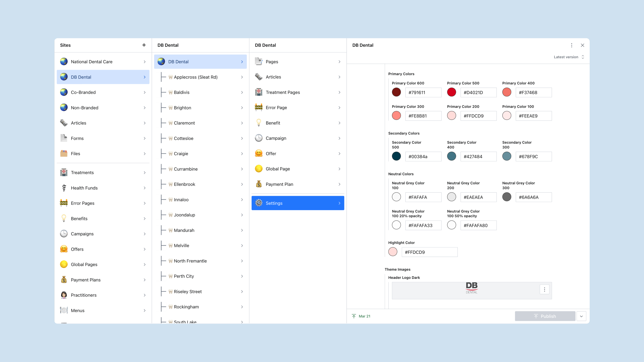Image resolution: width=644 pixels, height=362 pixels.
Task: Open the dropdown arrow beside Publish
Action: click(581, 316)
